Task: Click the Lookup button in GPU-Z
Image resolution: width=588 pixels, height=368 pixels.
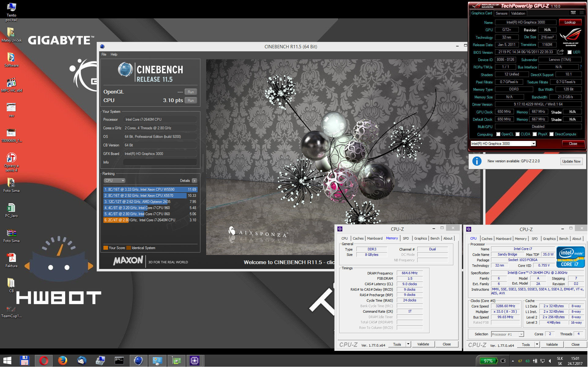Action: [x=570, y=22]
